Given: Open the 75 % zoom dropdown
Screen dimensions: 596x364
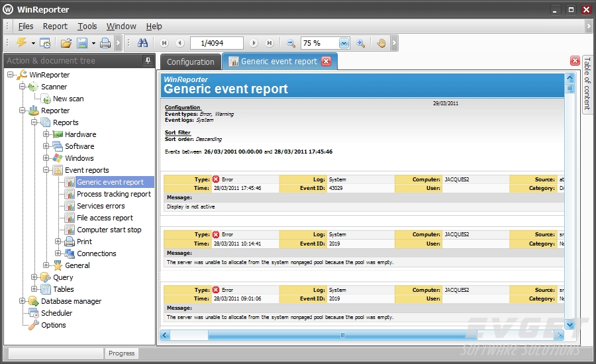Looking at the screenshot, I should (344, 43).
